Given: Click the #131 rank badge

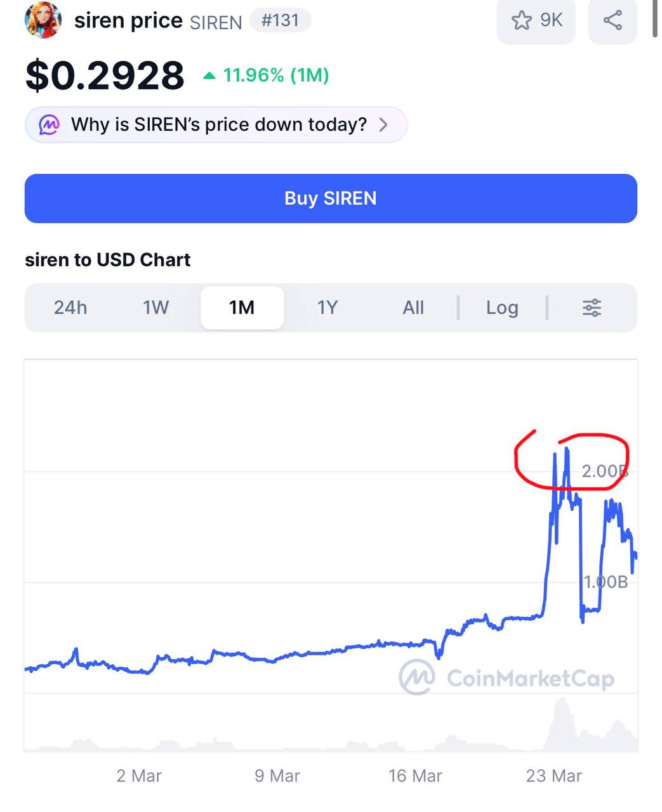Looking at the screenshot, I should click(x=280, y=20).
